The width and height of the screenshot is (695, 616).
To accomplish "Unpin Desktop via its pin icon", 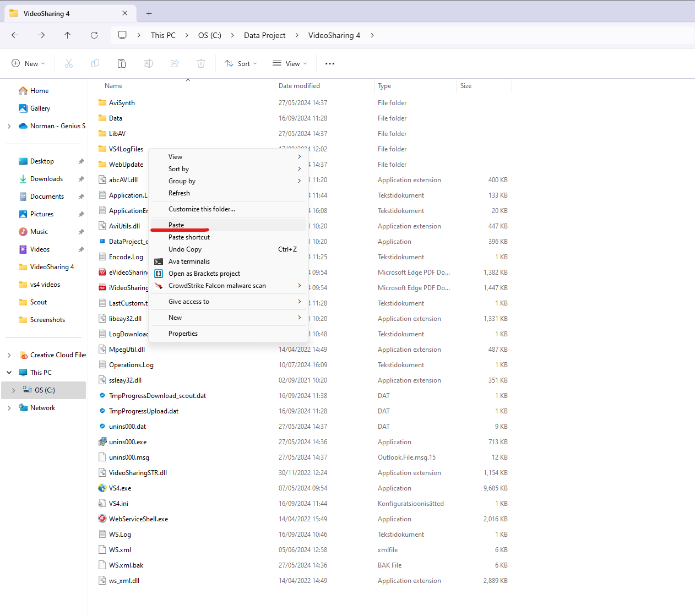I will click(x=81, y=161).
